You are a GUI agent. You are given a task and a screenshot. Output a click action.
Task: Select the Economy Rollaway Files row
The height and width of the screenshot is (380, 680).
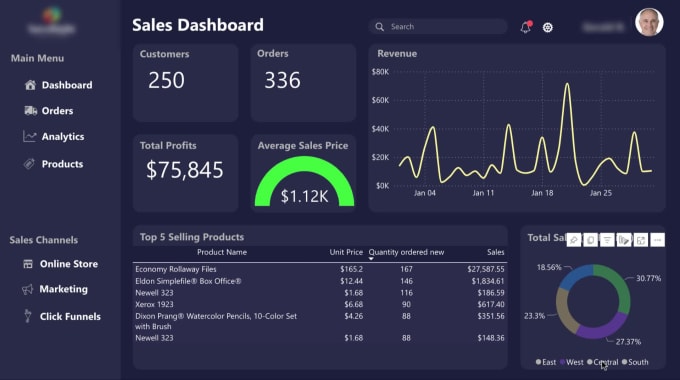(x=320, y=269)
